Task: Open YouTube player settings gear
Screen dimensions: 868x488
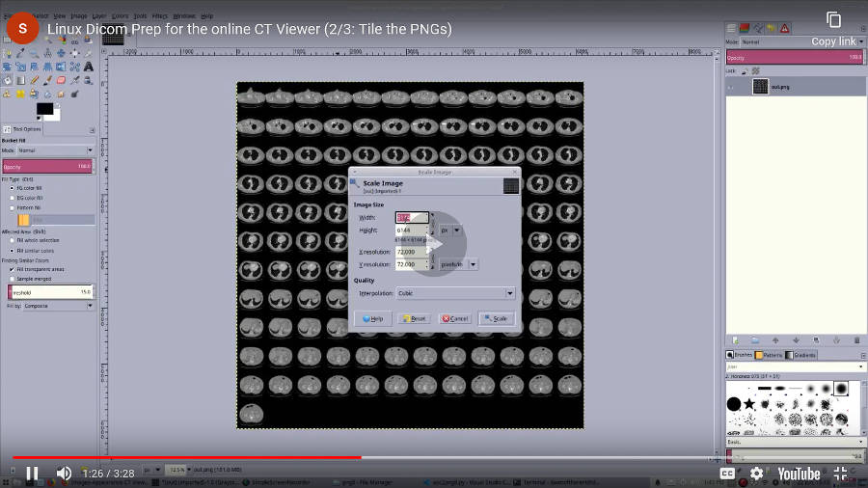Action: pos(756,474)
